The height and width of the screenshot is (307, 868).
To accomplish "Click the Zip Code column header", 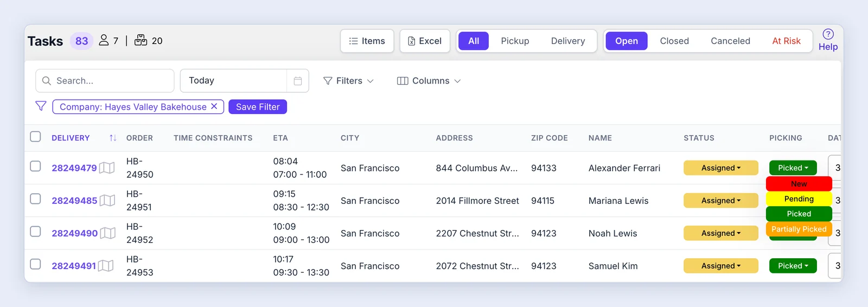I will point(550,138).
